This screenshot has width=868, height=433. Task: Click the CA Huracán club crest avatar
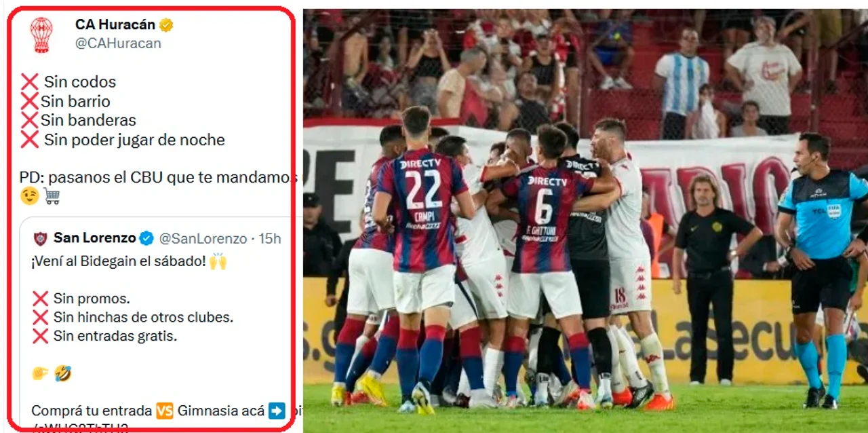pos(41,35)
